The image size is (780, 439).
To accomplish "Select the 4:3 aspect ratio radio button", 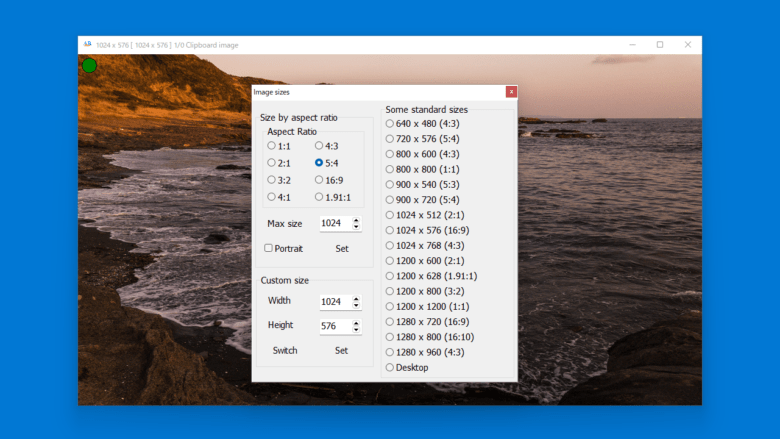I will (x=327, y=146).
